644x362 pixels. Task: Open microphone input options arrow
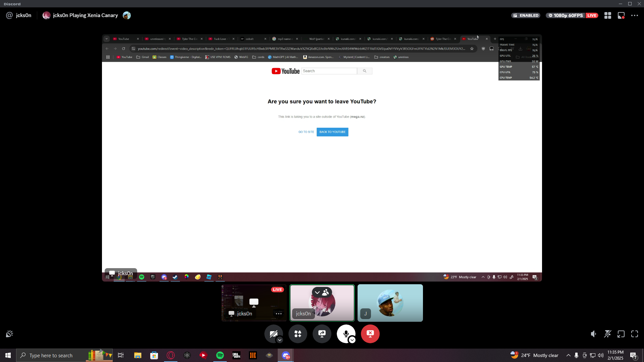coord(352,340)
